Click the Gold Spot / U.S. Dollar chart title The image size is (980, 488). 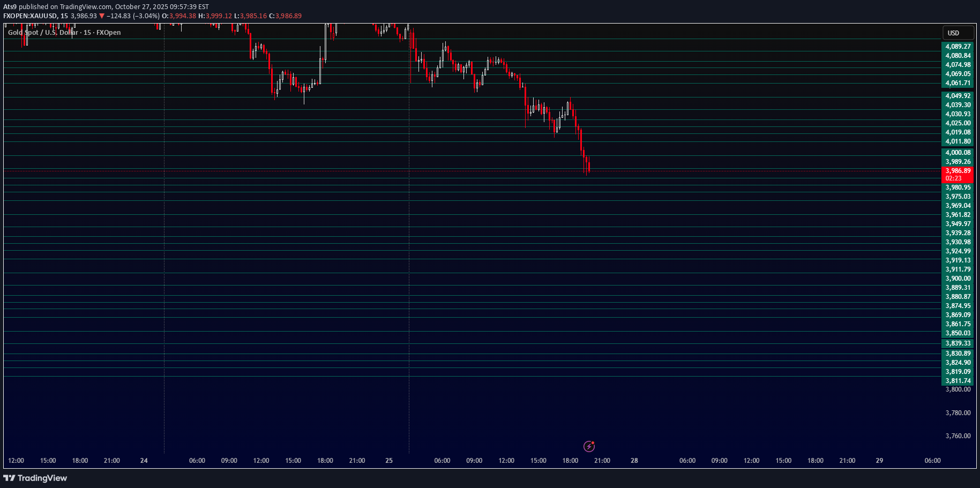coord(64,33)
